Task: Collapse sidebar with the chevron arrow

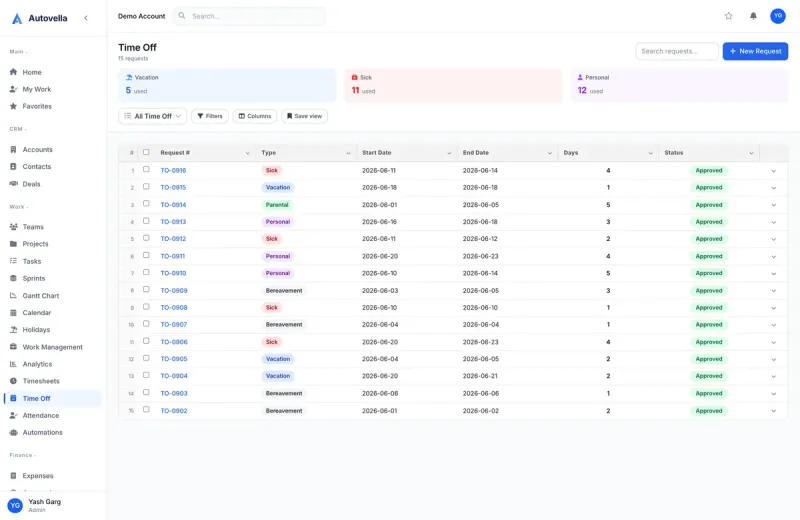Action: tap(86, 18)
